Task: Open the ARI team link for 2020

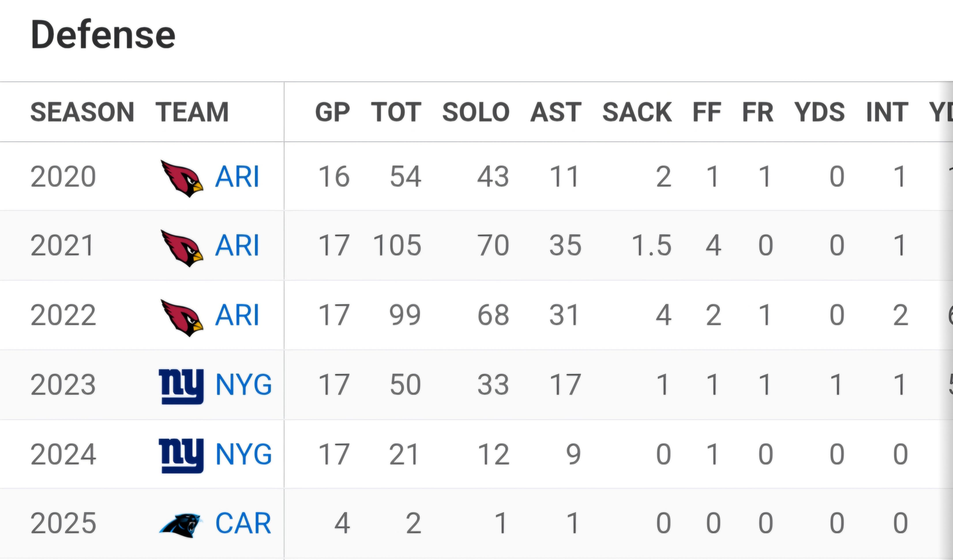Action: [x=237, y=177]
